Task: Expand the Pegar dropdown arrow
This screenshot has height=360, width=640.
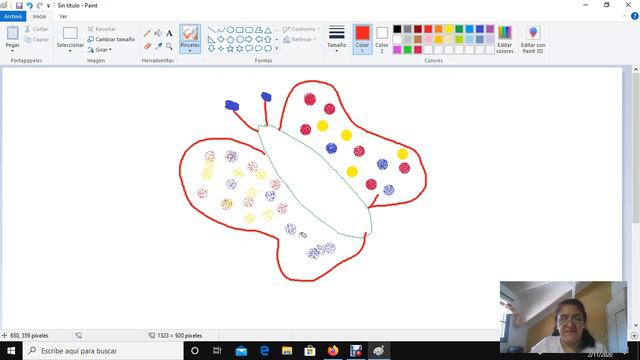Action: coord(12,51)
